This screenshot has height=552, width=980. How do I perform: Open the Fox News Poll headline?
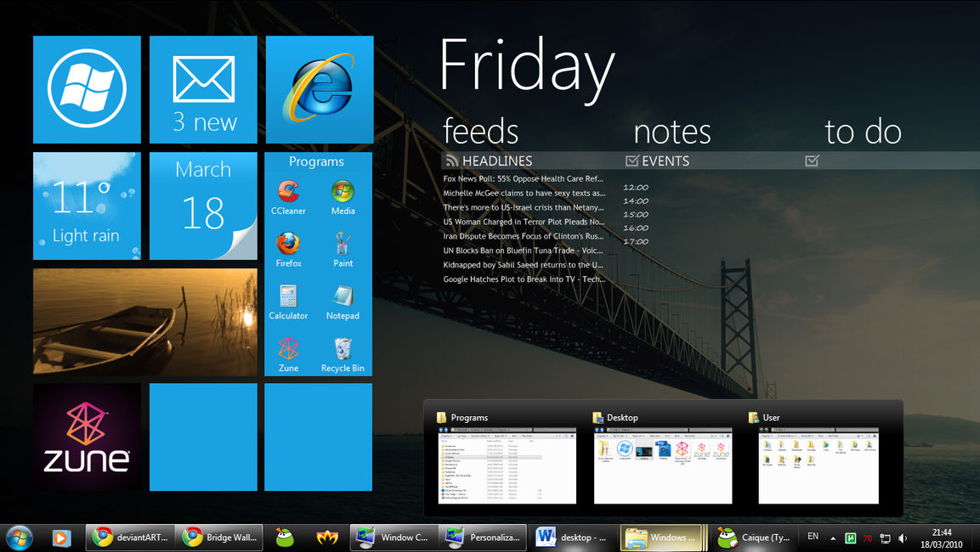[x=523, y=178]
